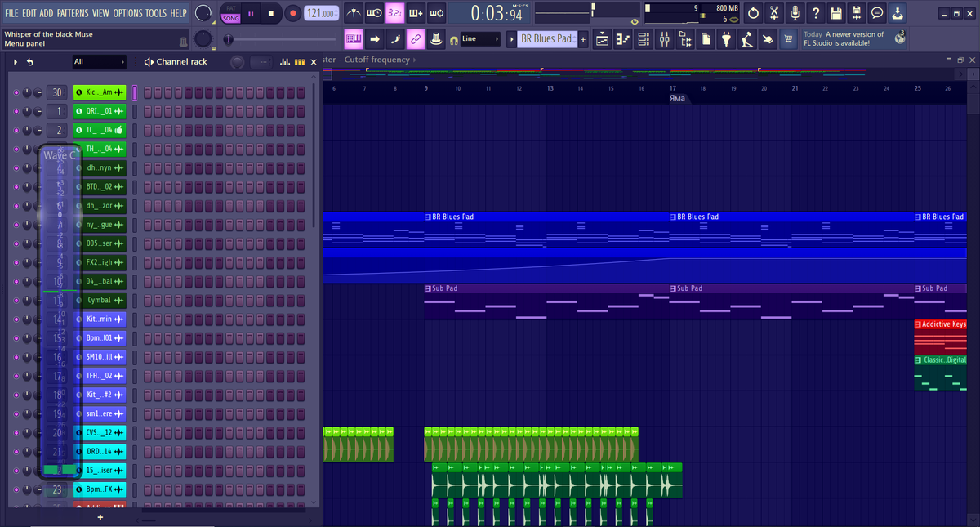
Task: Toggle group link chain icon
Action: [x=415, y=38]
